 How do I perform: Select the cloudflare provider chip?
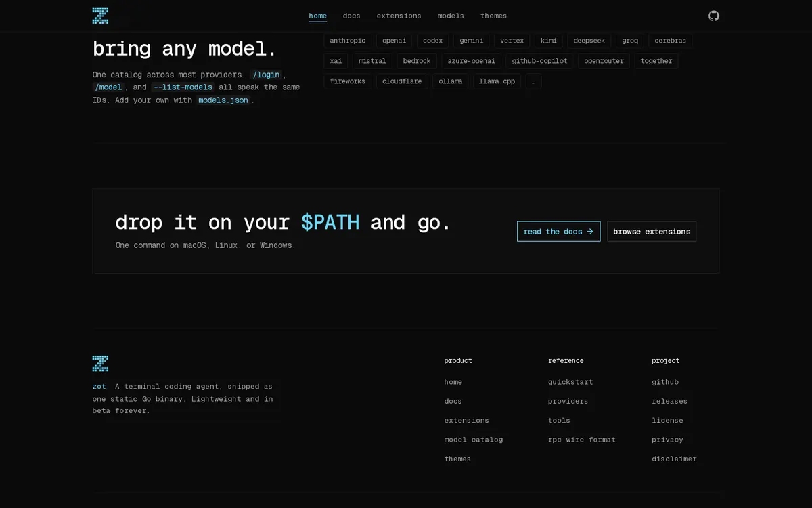(x=402, y=81)
